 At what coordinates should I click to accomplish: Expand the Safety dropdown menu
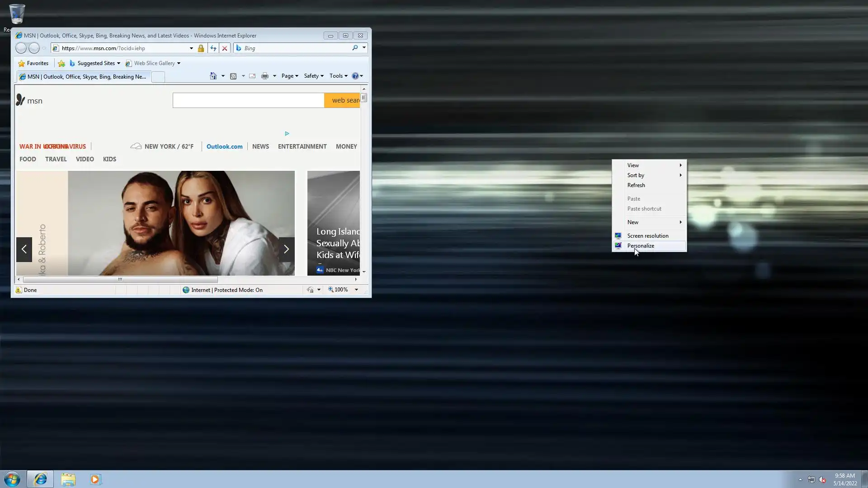pyautogui.click(x=314, y=76)
